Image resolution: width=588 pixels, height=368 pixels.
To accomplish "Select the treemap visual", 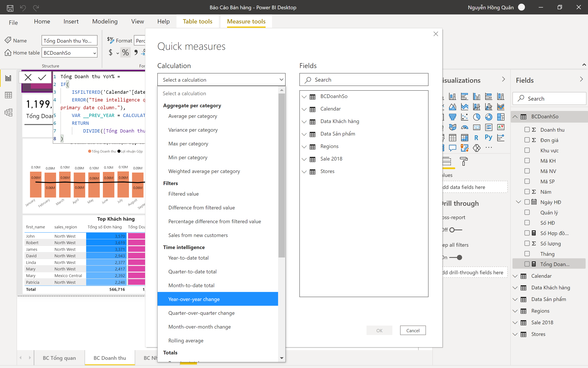I will click(501, 117).
